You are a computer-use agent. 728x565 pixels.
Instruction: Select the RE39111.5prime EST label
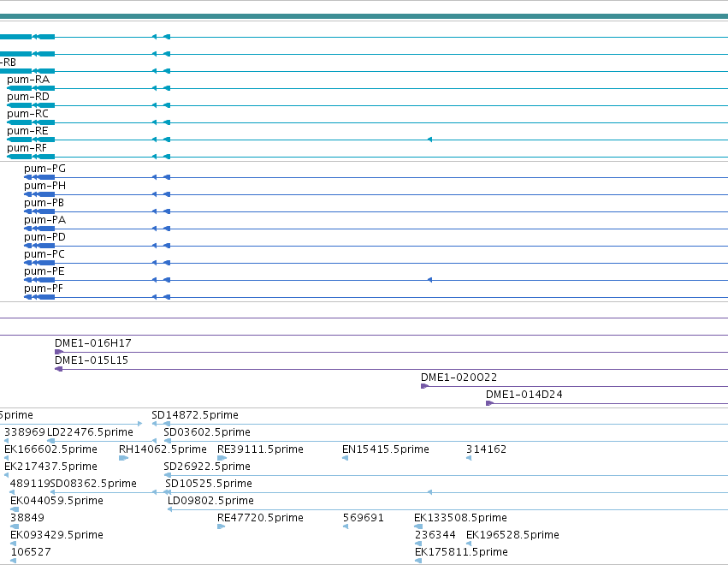(x=260, y=449)
